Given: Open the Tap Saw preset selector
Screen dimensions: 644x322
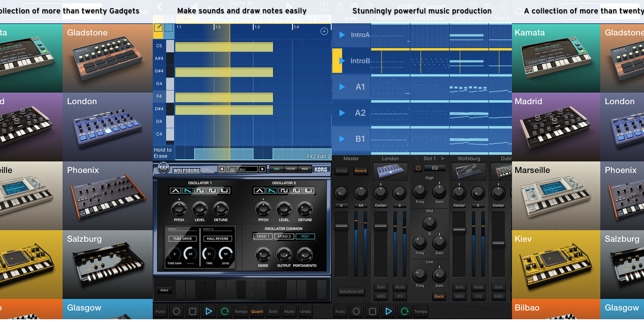Looking at the screenshot, I should click(241, 169).
